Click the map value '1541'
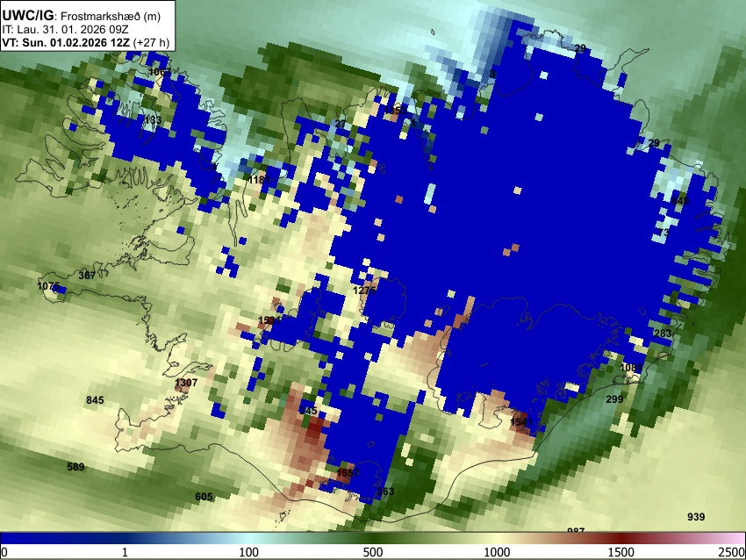Image resolution: width=746 pixels, height=560 pixels. coord(521,422)
